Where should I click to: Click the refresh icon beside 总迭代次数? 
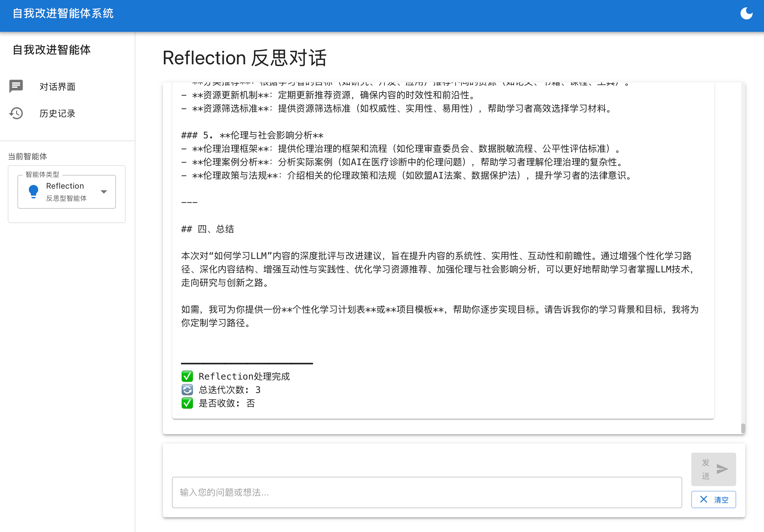pos(187,390)
